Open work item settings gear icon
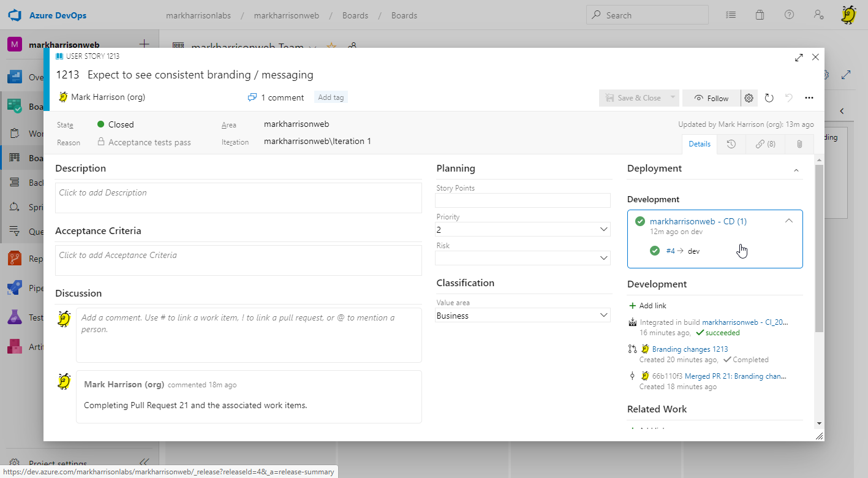This screenshot has height=478, width=868. [x=749, y=98]
